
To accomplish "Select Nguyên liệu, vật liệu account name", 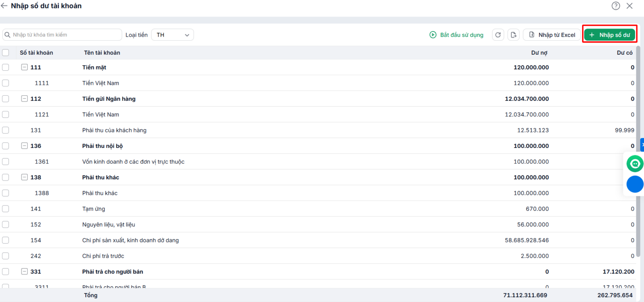I will pyautogui.click(x=109, y=224).
